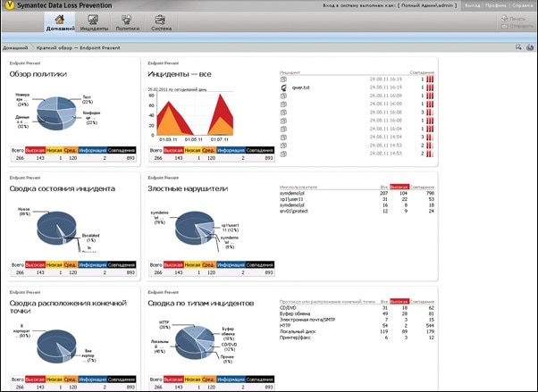The width and height of the screenshot is (538, 392).
Task: Open the Домашний home tab
Action: coord(60,22)
